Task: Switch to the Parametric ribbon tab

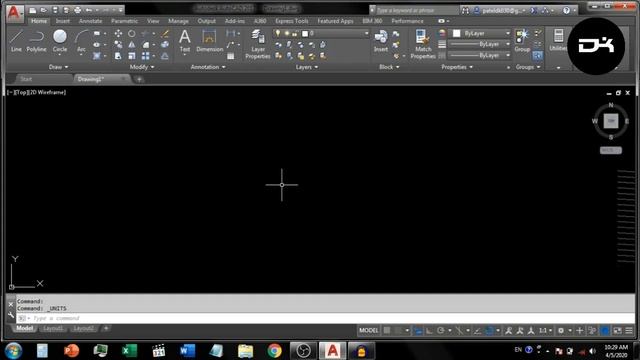Action: (x=124, y=21)
